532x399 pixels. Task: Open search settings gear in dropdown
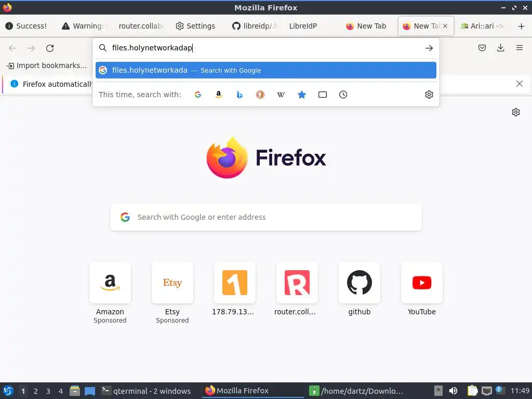pos(429,95)
